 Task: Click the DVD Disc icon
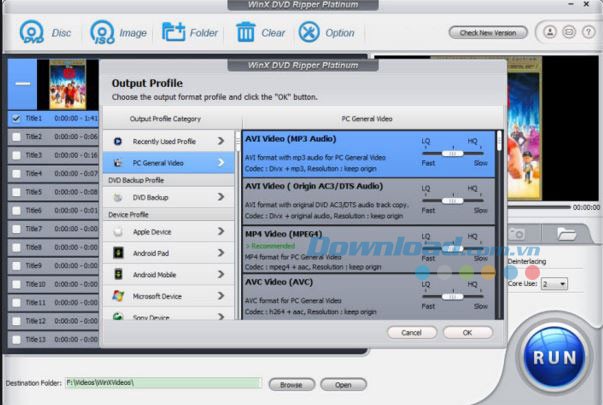[30, 32]
